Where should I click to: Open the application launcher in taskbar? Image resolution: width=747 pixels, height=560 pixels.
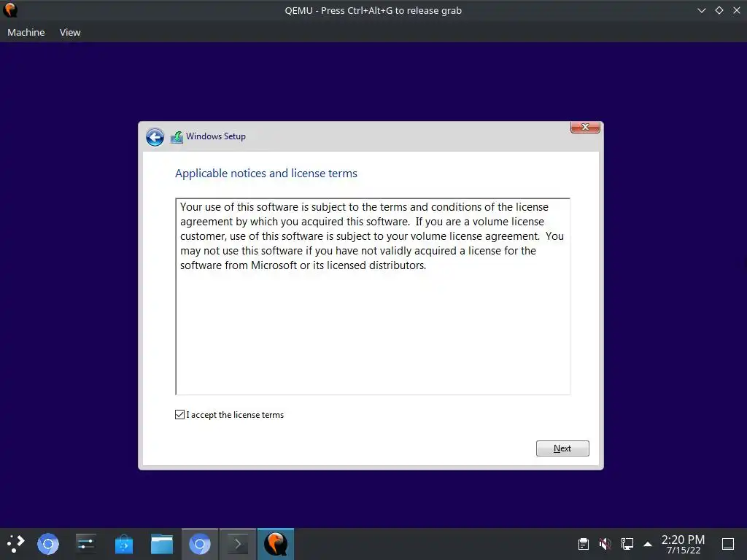click(x=16, y=544)
